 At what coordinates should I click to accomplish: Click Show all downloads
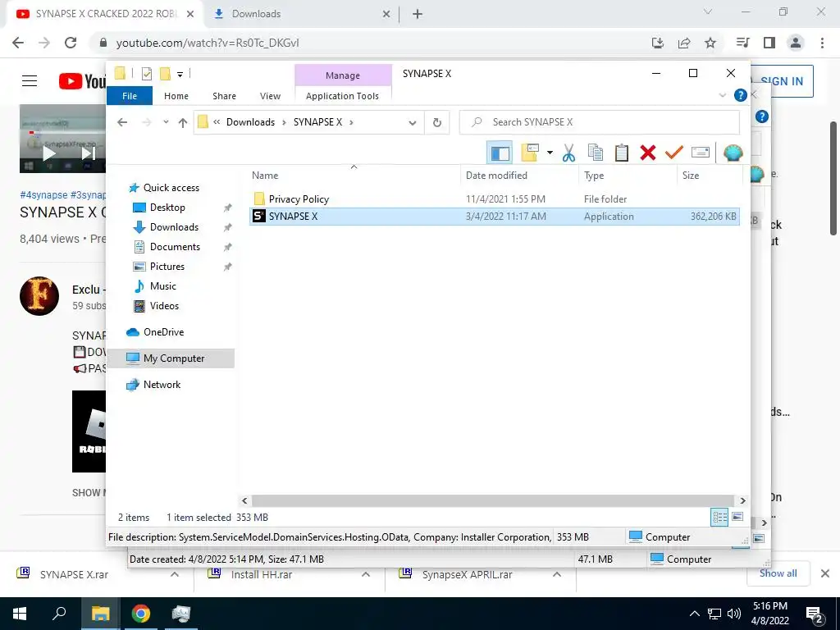click(x=778, y=573)
